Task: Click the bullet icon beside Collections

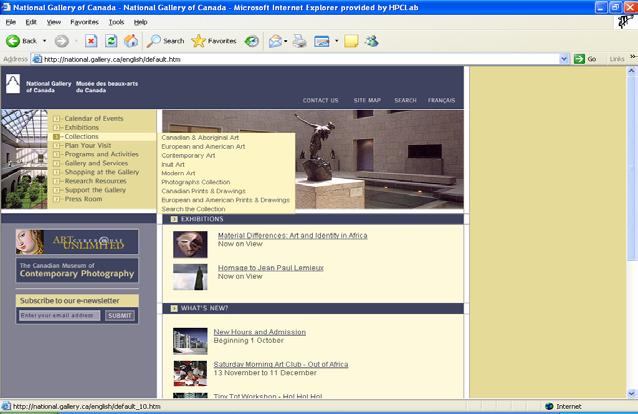Action: [57, 137]
